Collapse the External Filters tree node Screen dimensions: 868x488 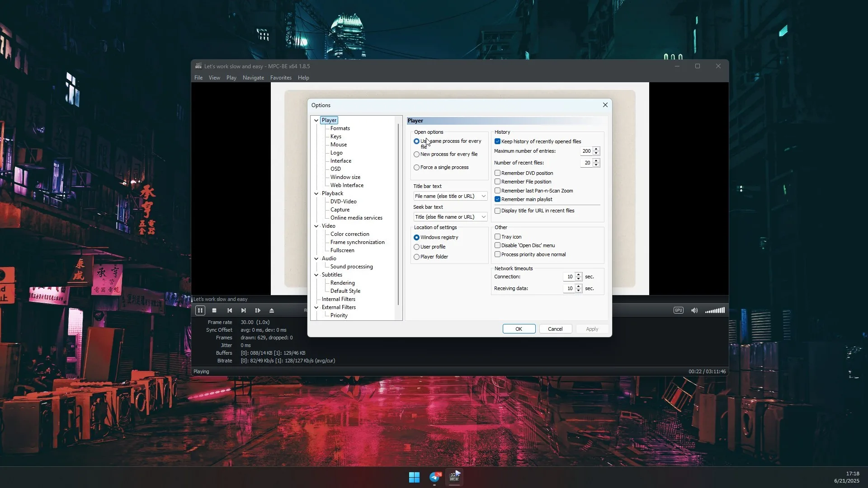tap(316, 307)
